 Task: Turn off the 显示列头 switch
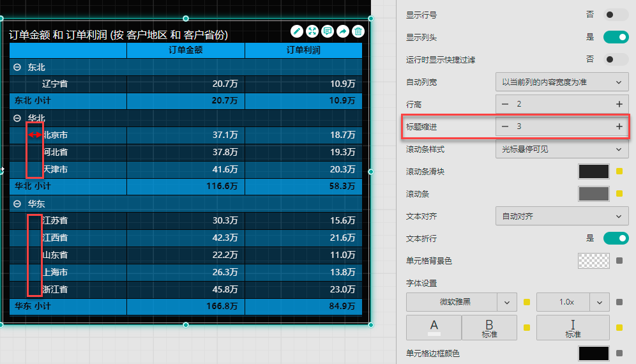[616, 37]
